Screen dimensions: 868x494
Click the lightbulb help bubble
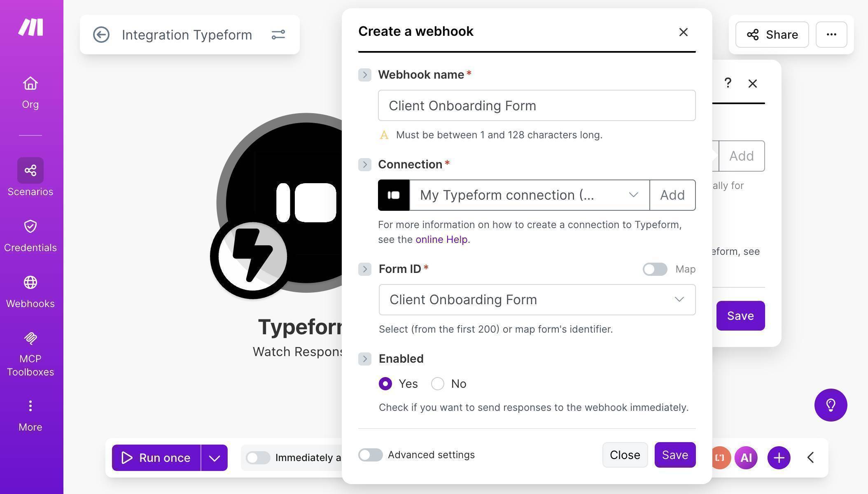click(831, 405)
